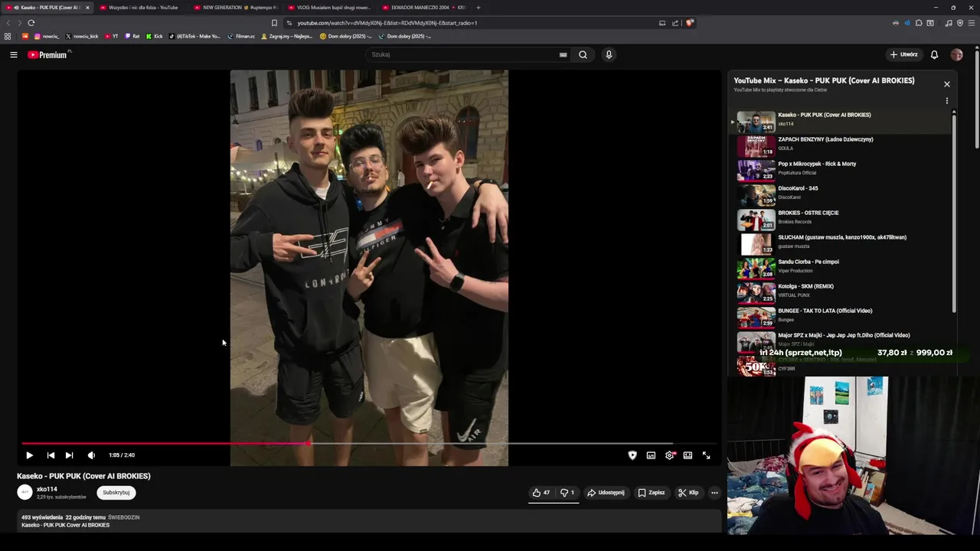Viewport: 980px width, 551px height.
Task: Click the search magnifier button
Action: [x=583, y=54]
